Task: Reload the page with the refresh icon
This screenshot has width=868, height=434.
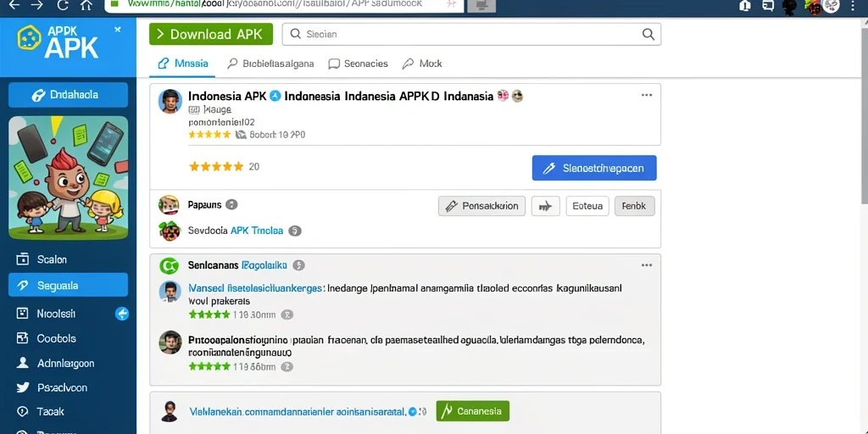Action: point(63,6)
